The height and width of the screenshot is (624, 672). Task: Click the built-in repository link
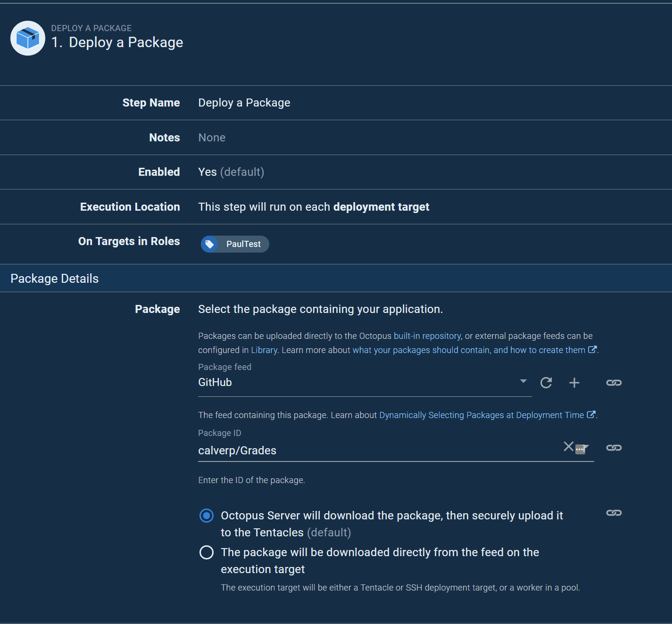pyautogui.click(x=427, y=336)
